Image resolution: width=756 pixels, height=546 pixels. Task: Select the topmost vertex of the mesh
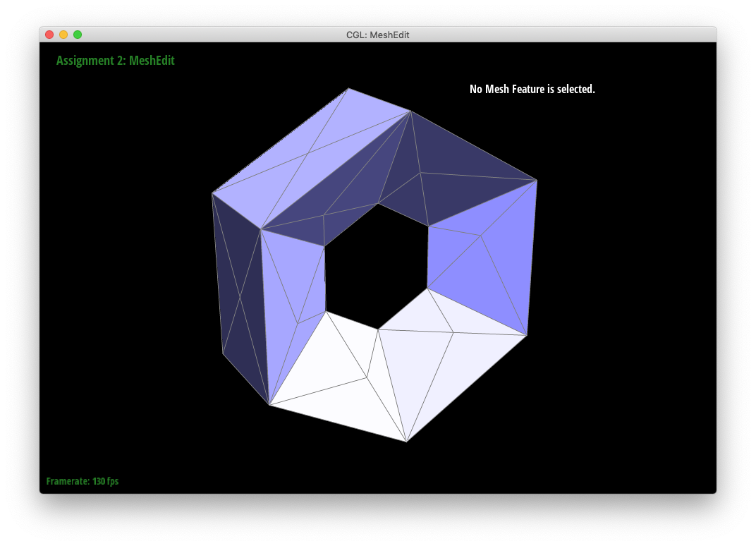348,89
